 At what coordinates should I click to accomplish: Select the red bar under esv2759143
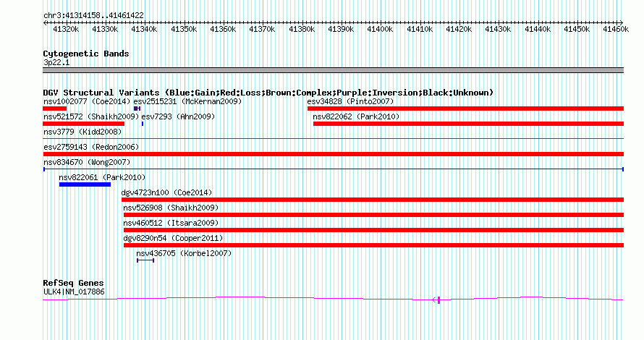coord(333,154)
